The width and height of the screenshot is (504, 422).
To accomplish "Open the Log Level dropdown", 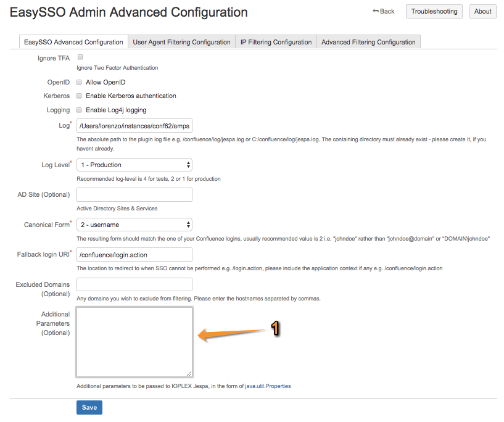I will coord(134,165).
